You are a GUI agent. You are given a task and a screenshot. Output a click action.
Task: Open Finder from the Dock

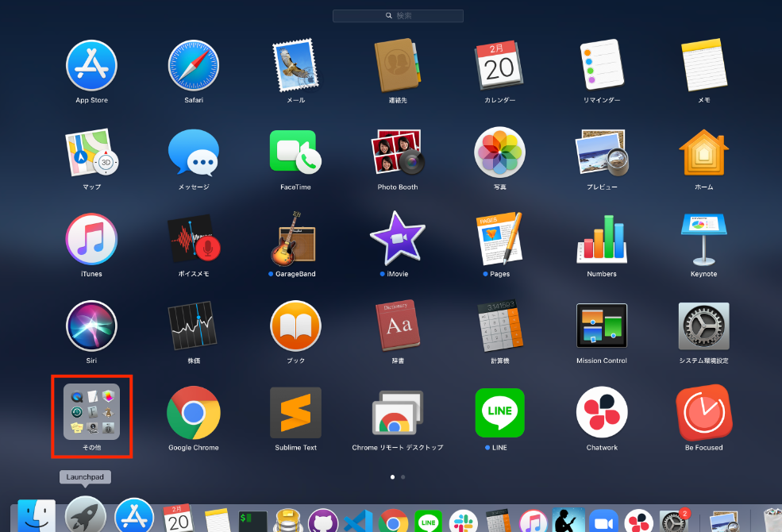37,515
